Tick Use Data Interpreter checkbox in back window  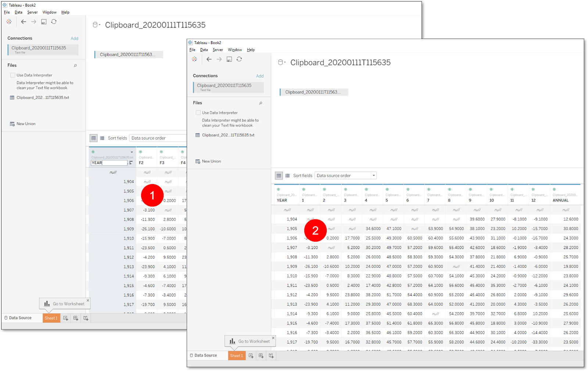pyautogui.click(x=13, y=75)
